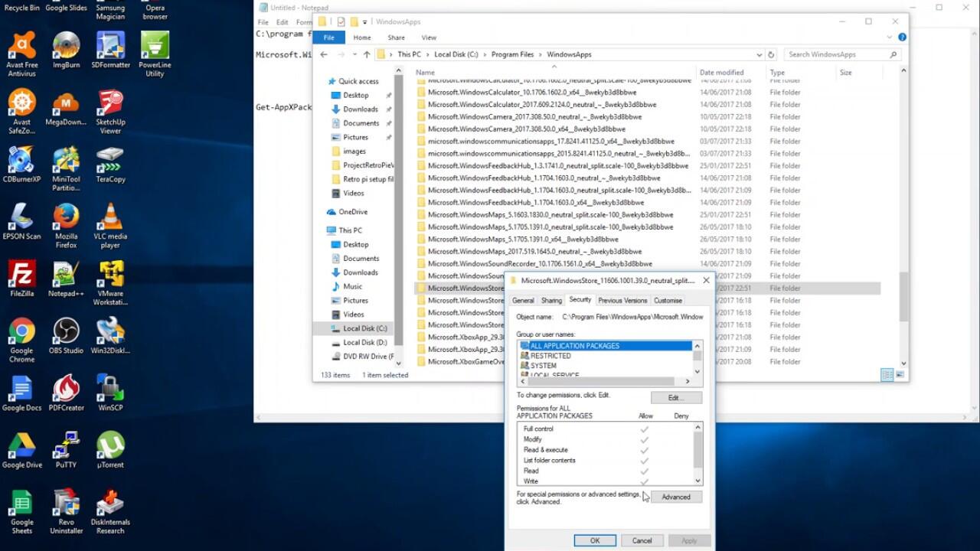Click Explorer's Back navigation arrow

(x=324, y=54)
